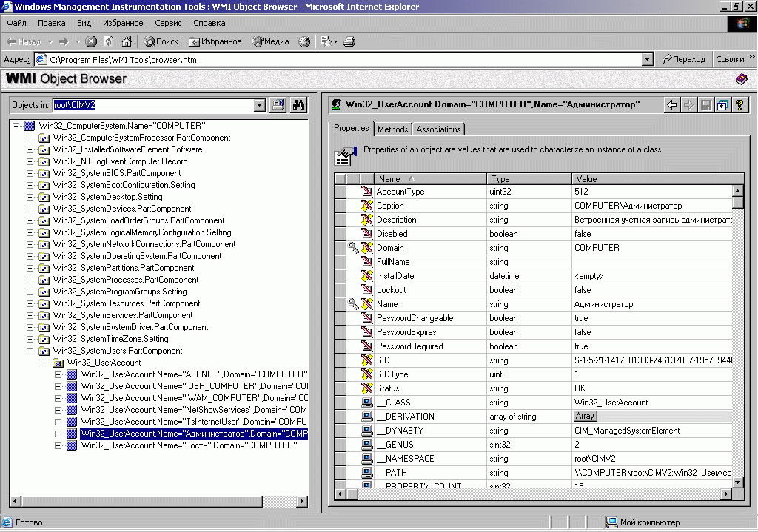Viewport: 758px width, 532px height.
Task: Click the Медиа toolbar button
Action: coord(271,41)
